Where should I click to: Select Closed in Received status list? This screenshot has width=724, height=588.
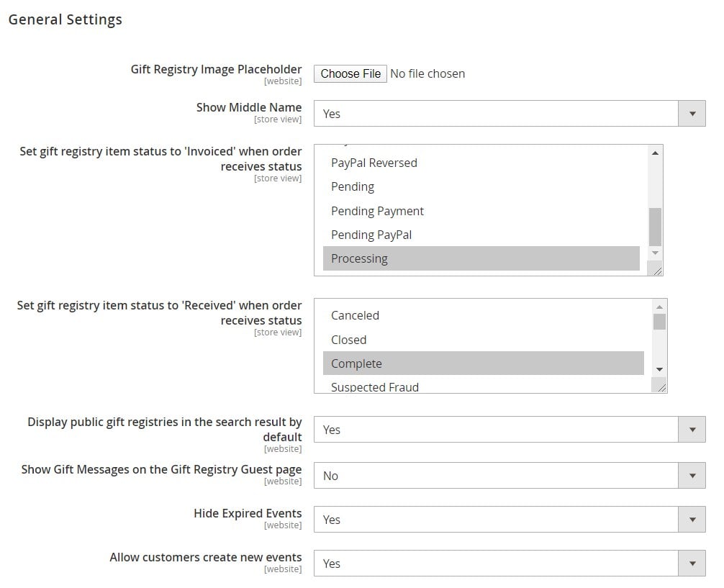pos(483,340)
